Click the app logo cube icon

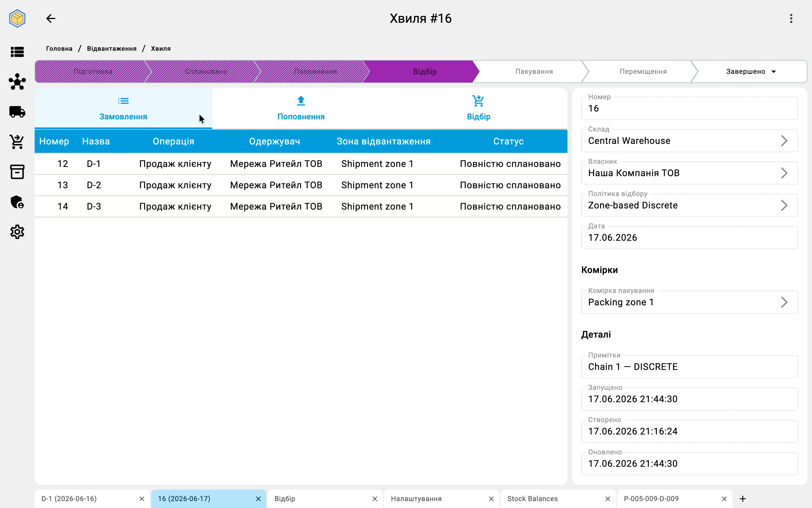[17, 18]
